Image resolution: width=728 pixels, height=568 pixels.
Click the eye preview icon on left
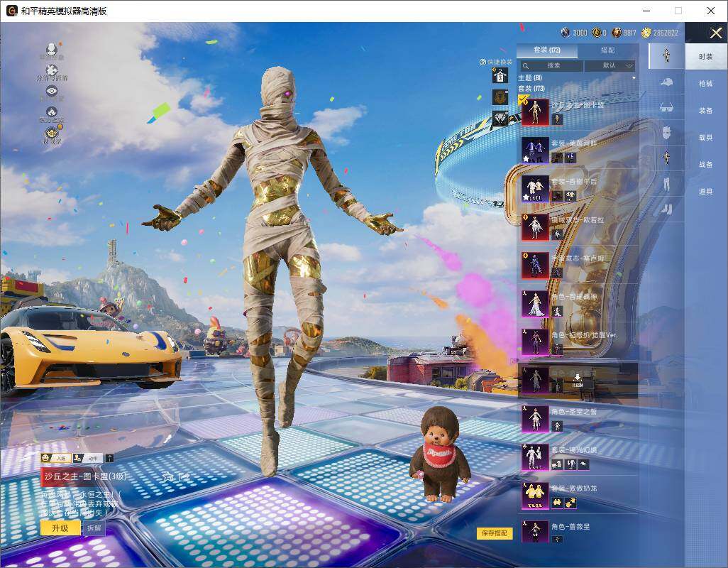(x=52, y=91)
